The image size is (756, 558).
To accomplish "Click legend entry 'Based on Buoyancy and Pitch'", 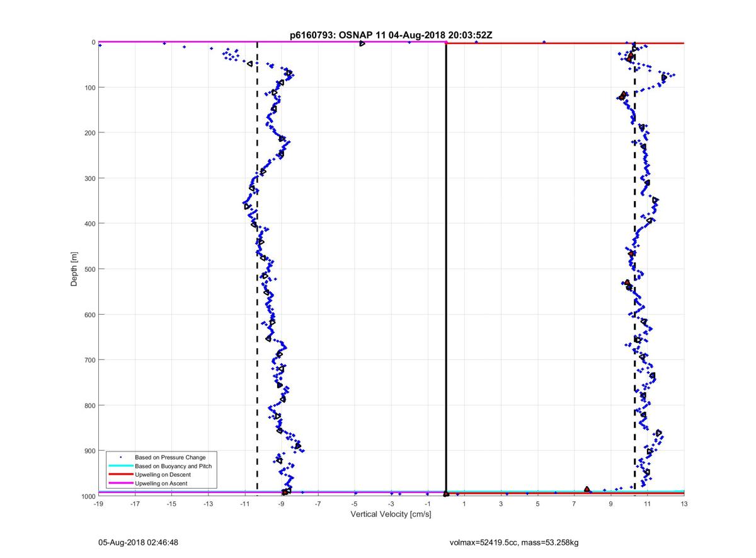I will pyautogui.click(x=173, y=466).
